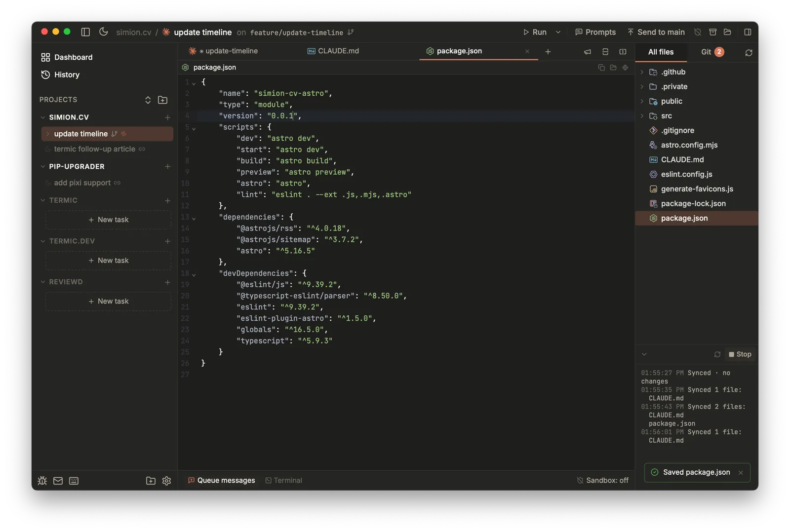The height and width of the screenshot is (532, 790).
Task: Fold the scripts block at line 5
Action: pos(194,128)
